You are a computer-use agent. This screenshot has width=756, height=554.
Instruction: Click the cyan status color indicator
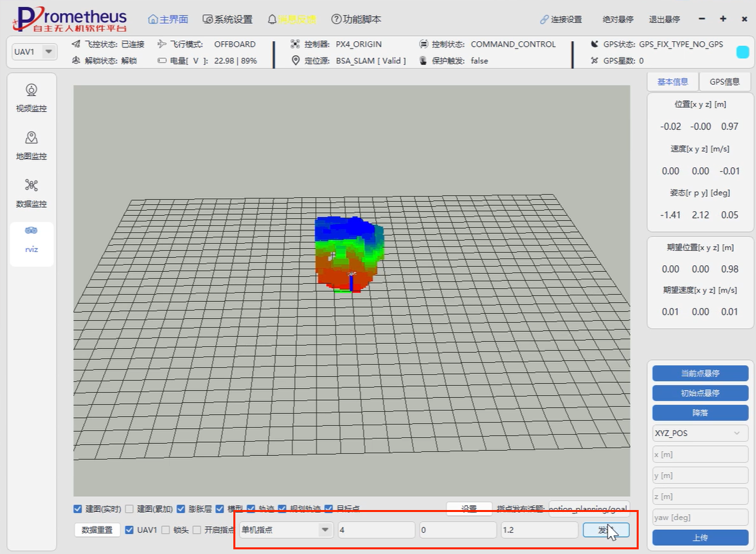coord(742,52)
